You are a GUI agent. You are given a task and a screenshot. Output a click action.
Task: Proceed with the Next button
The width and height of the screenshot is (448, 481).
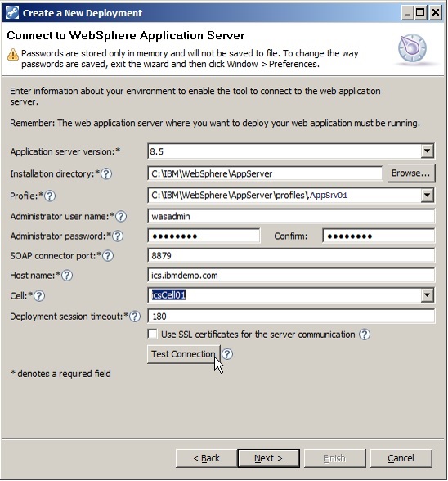[268, 458]
